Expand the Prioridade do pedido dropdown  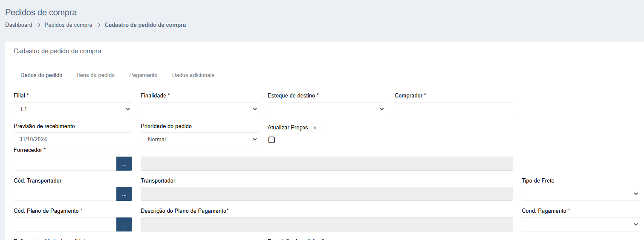199,140
